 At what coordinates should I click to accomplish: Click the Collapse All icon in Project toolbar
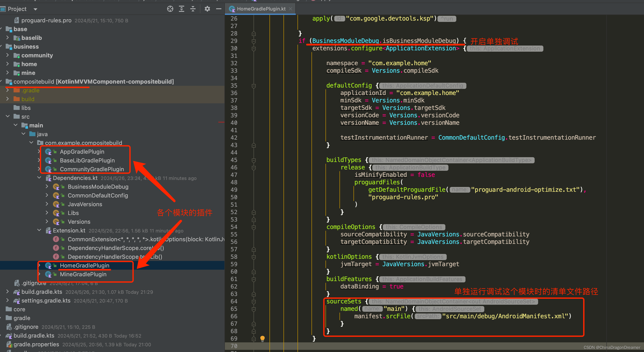[x=193, y=9]
